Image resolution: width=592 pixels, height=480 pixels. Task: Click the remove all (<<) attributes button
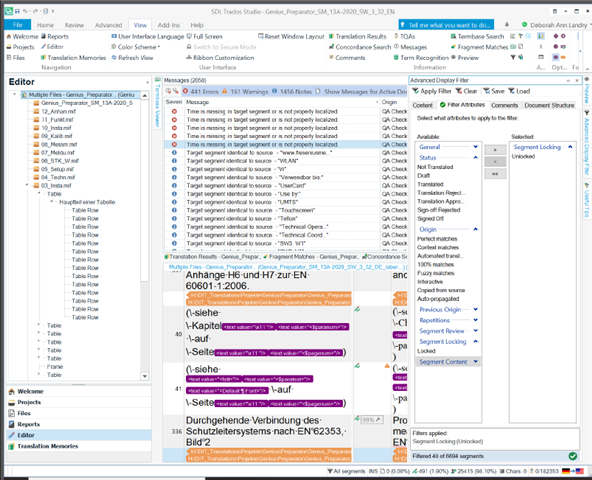click(x=495, y=174)
